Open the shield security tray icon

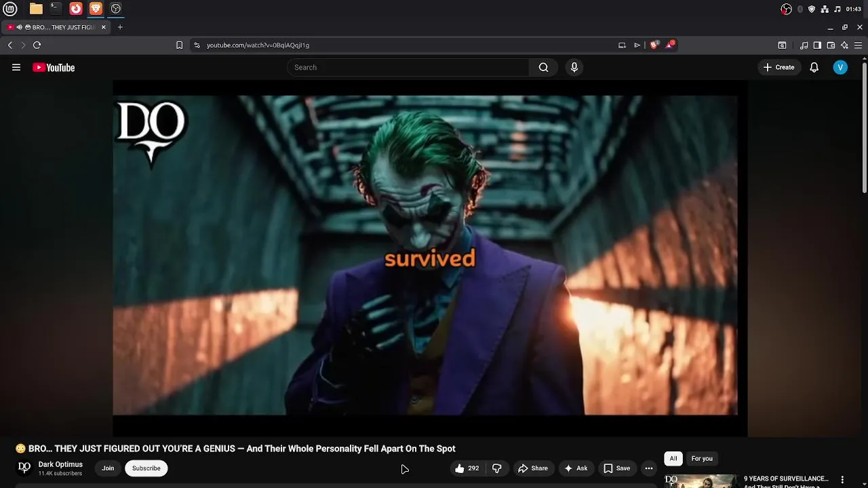click(x=812, y=9)
